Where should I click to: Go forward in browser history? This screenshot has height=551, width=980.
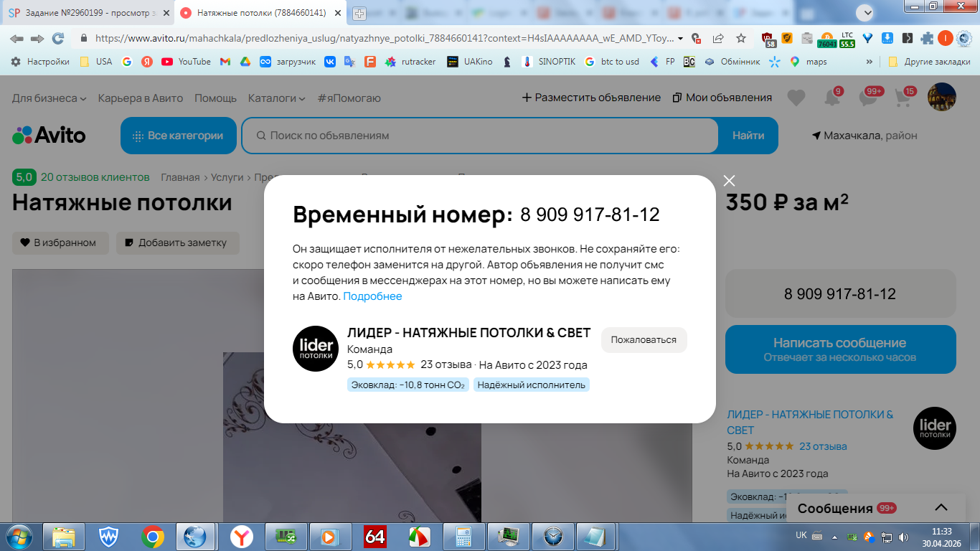37,38
